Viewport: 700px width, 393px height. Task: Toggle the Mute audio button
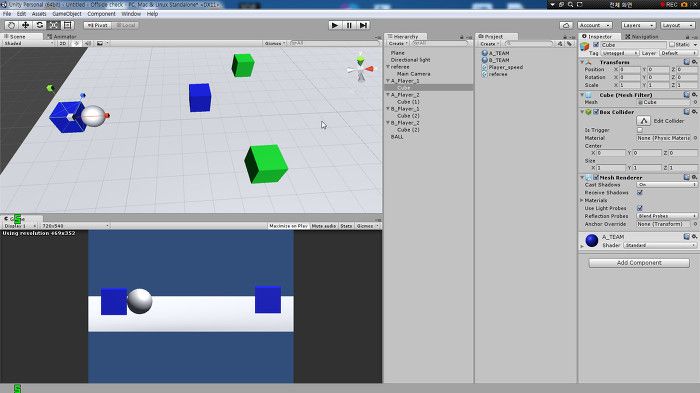(324, 226)
